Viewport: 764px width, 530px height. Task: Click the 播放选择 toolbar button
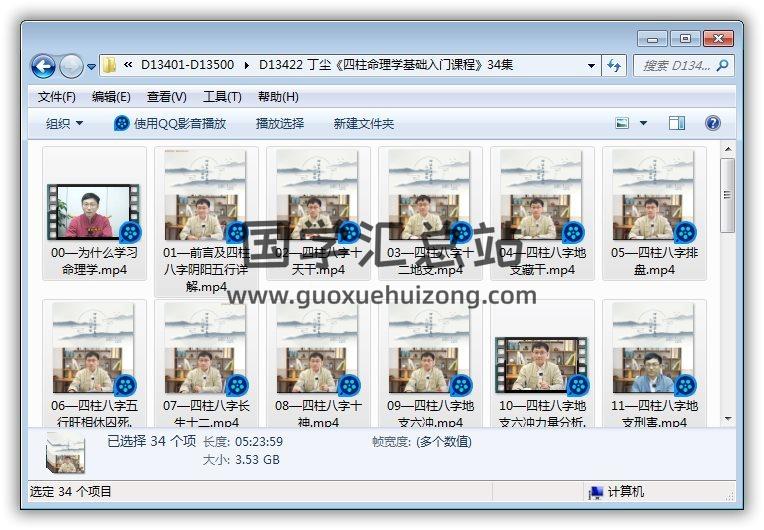click(280, 123)
